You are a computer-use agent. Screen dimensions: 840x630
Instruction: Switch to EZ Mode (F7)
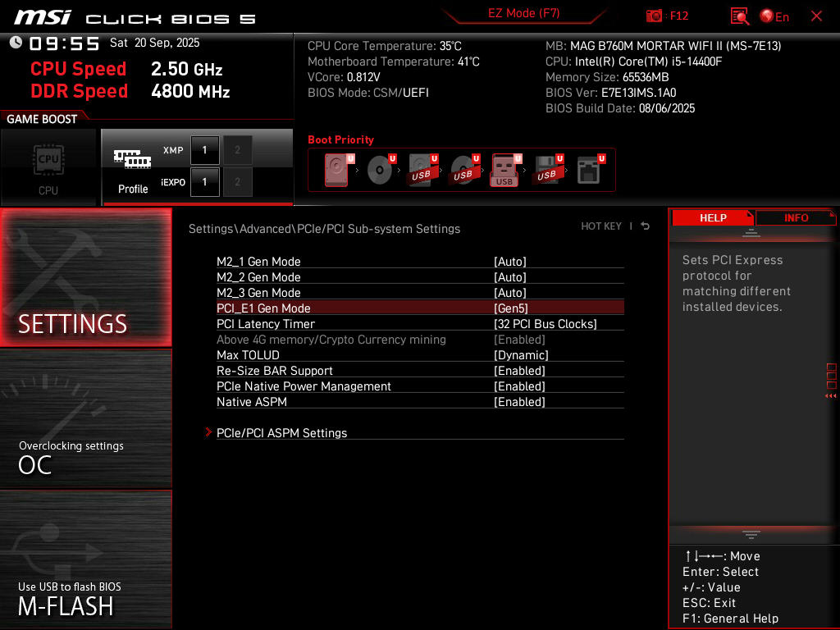coord(523,13)
